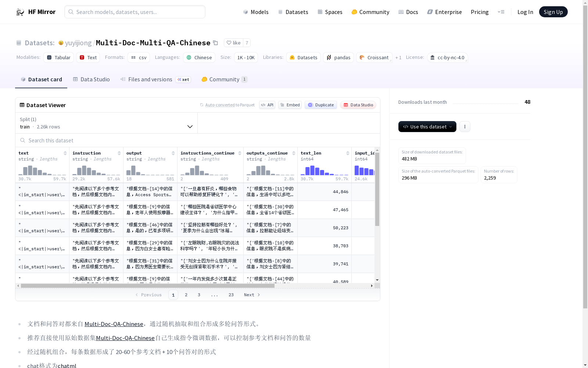This screenshot has height=368, width=588.
Task: Sort by the instruction column sort icon
Action: point(119,153)
